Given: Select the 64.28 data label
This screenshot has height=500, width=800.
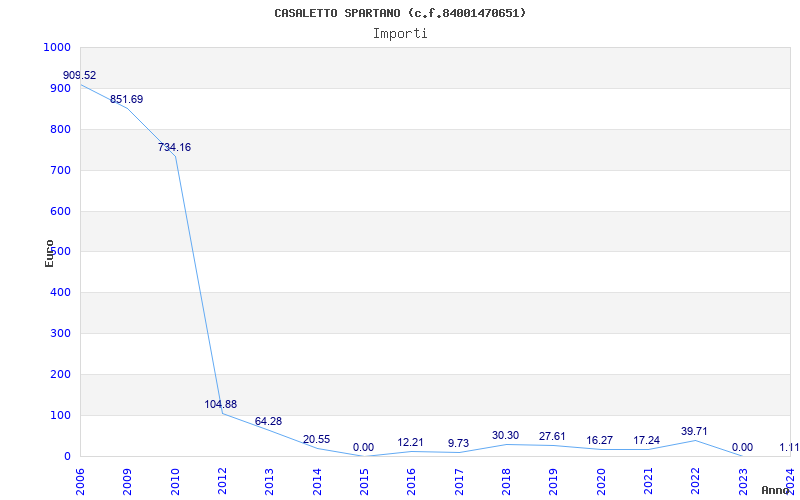Looking at the screenshot, I should [x=268, y=421].
